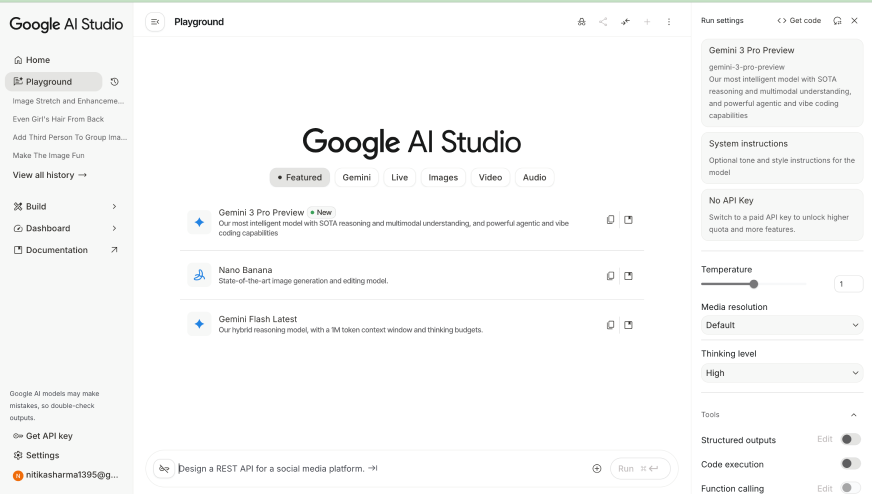
Task: Open the incognito temporary chat icon
Action: pos(581,22)
